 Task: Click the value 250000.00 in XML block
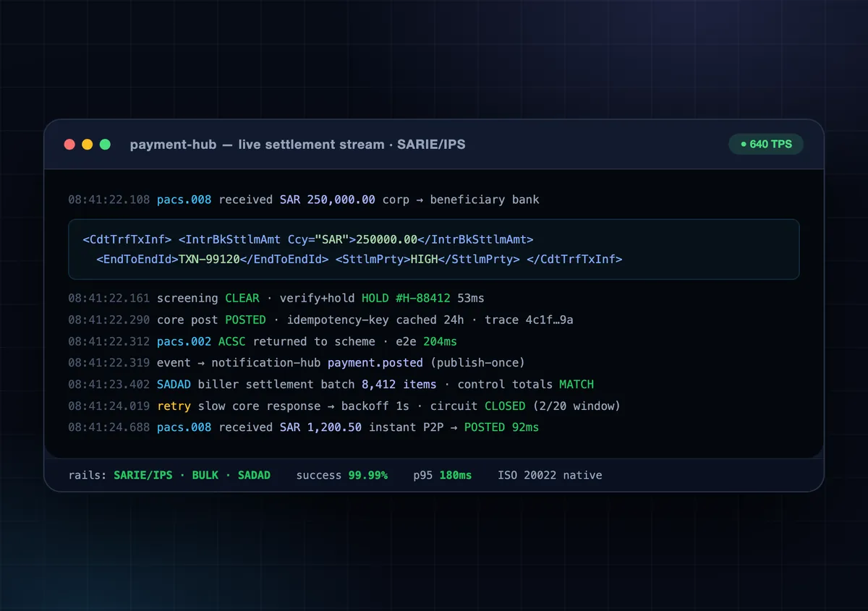387,239
